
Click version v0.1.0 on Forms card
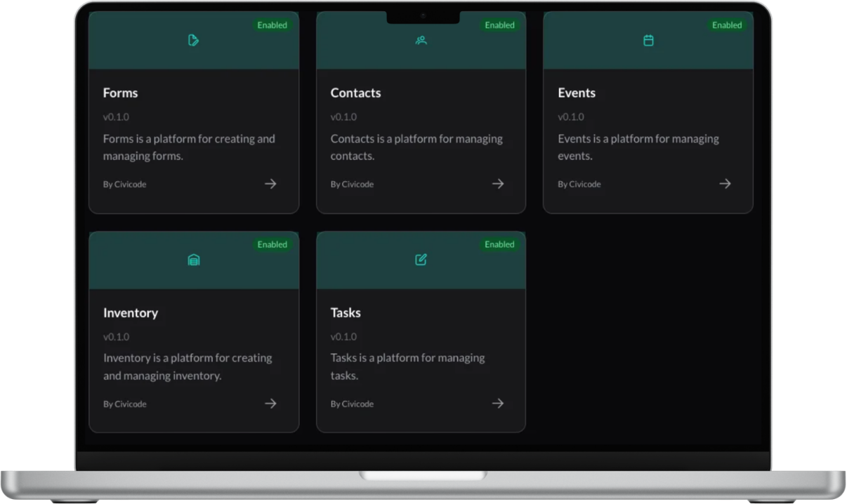[x=116, y=117]
